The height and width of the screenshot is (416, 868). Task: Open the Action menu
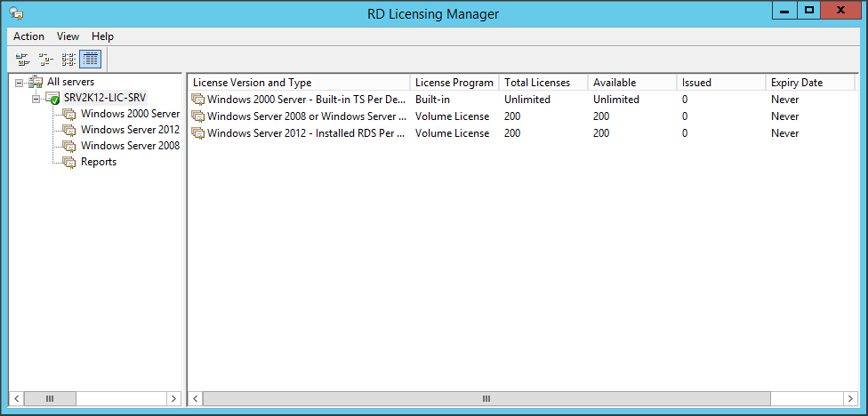point(28,36)
